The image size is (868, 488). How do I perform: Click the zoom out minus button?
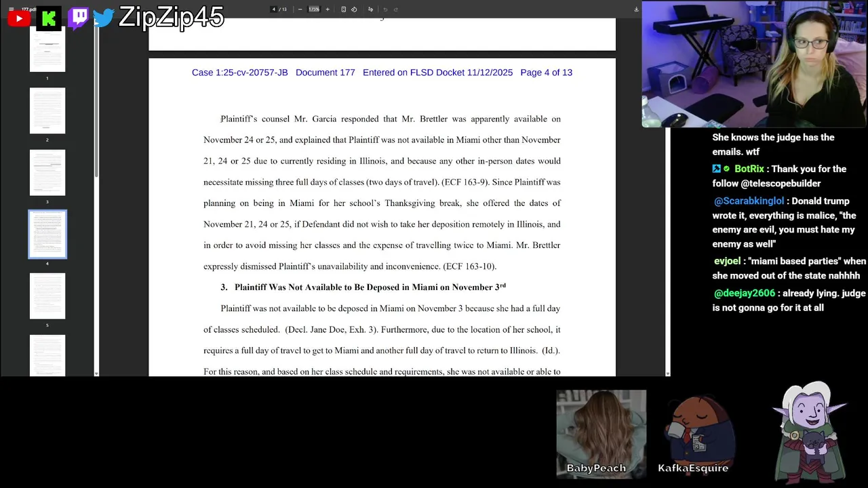pos(300,9)
